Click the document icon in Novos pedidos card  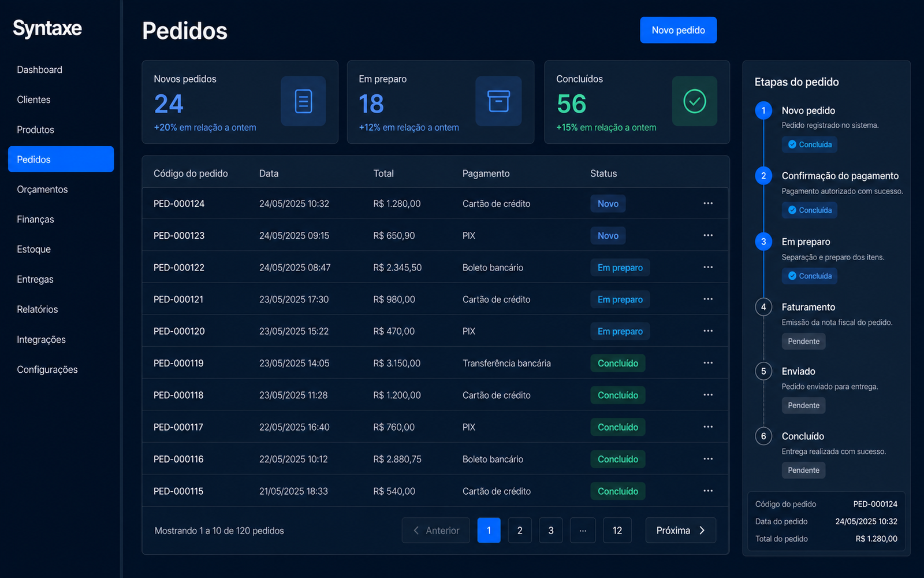pyautogui.click(x=303, y=101)
